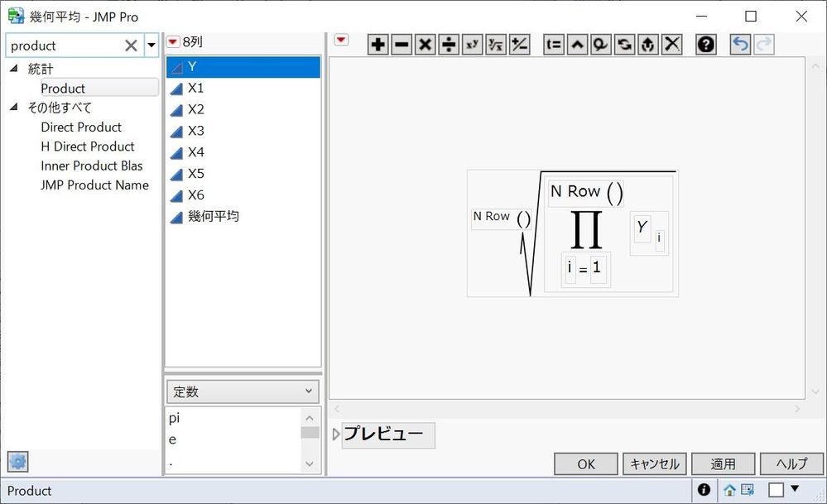Collapse the 統計 function group
Screen dimensions: 827x504
coord(14,68)
